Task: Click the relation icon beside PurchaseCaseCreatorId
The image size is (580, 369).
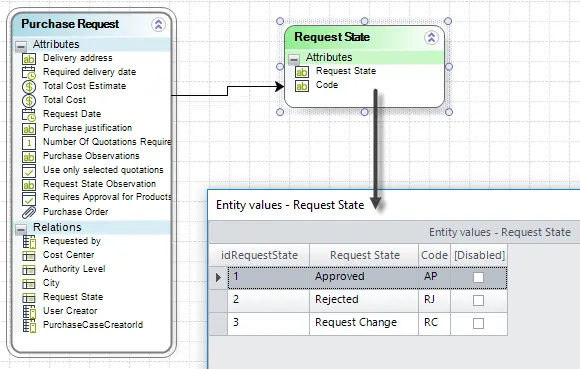Action: coord(29,326)
